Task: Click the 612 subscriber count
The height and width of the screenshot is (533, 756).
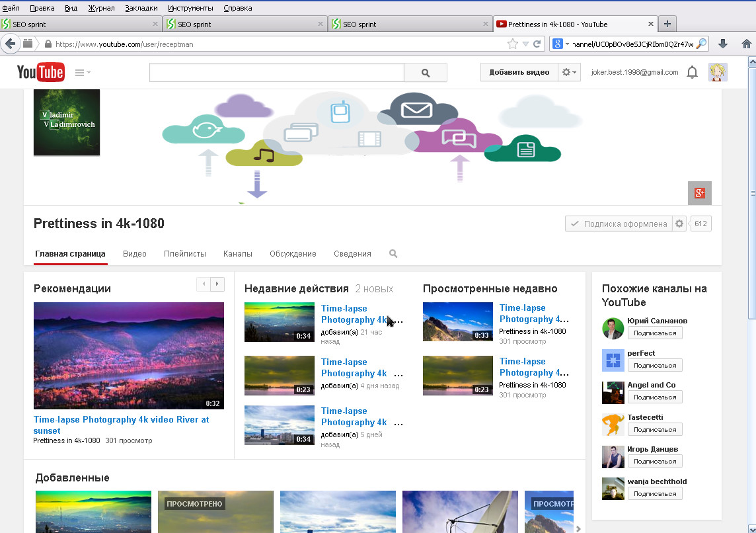Action: tap(700, 224)
